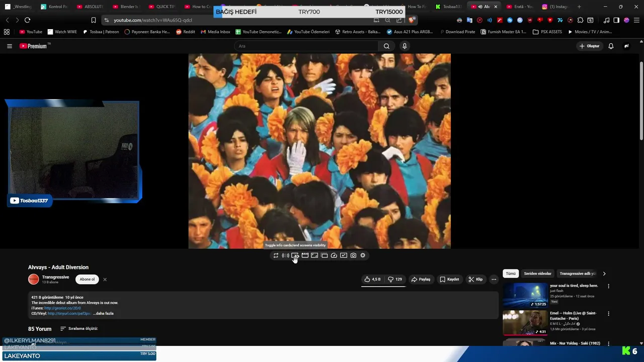Toggle info cards/end screens visibility

coord(295,255)
